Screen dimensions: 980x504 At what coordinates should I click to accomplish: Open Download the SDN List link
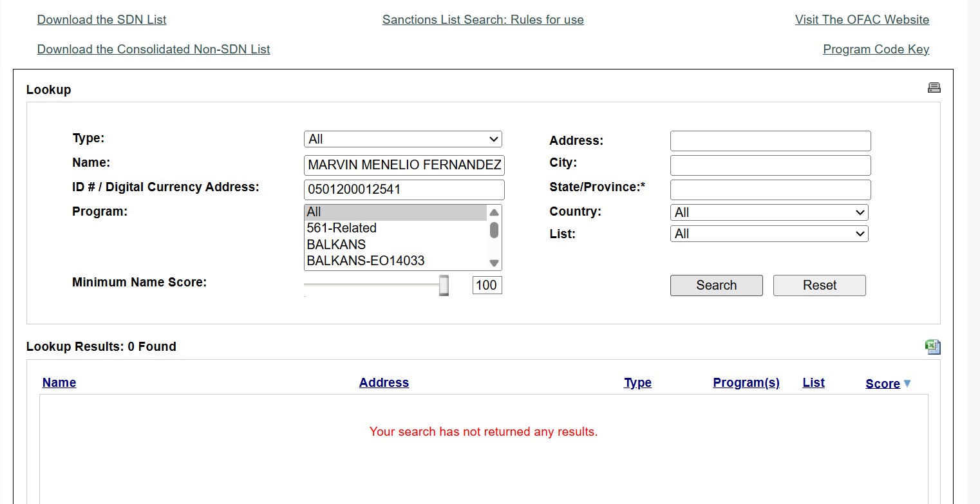click(x=102, y=20)
